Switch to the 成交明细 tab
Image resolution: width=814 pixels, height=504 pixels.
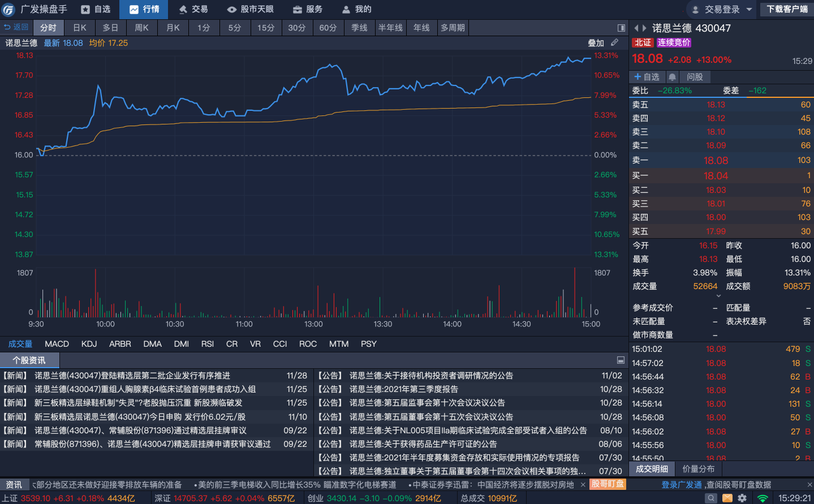click(x=652, y=469)
